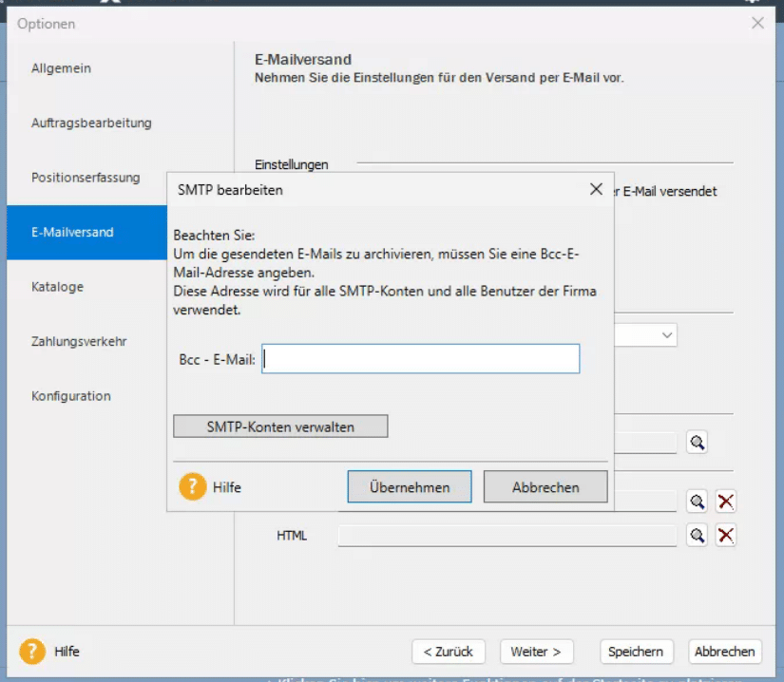Confirm with the Übernehmen button
The image size is (784, 682).
410,487
